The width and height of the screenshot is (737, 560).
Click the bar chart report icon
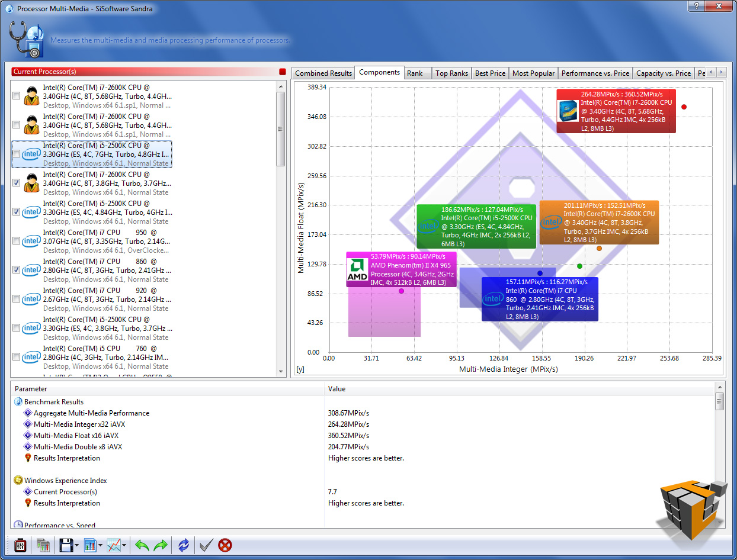[90, 545]
